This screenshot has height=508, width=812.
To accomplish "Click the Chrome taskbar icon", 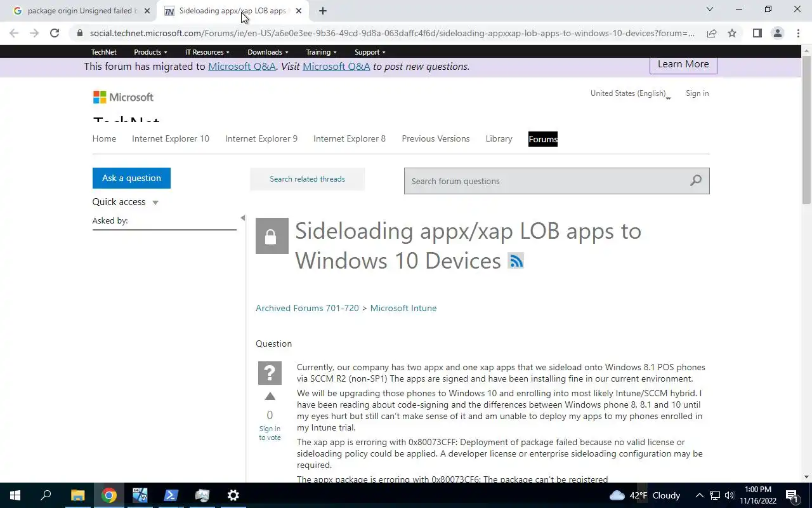I will (108, 495).
